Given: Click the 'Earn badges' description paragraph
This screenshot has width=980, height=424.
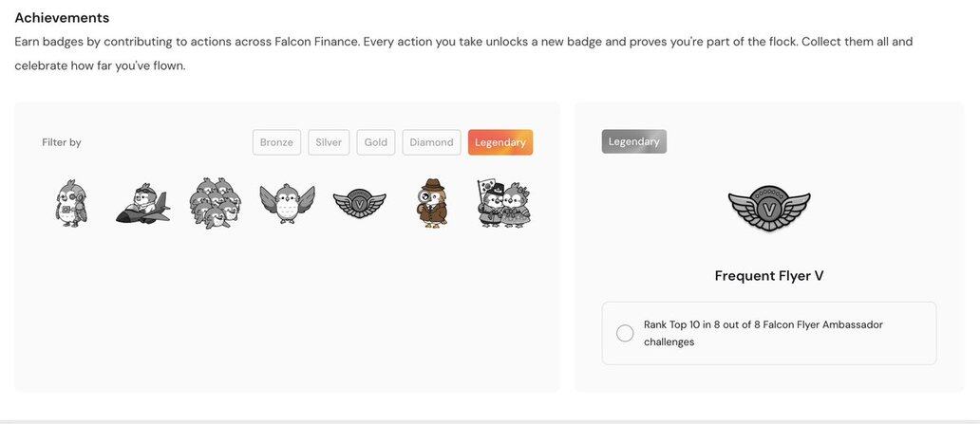Looking at the screenshot, I should (x=463, y=53).
